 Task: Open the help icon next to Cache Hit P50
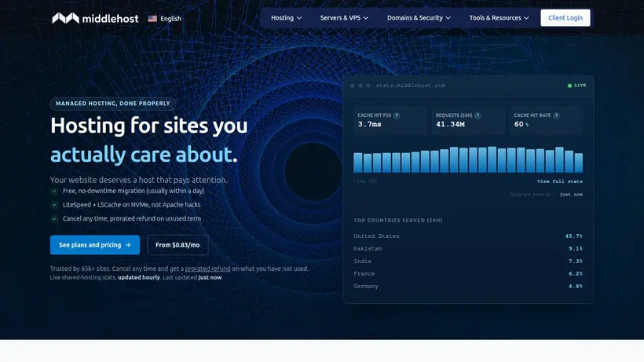point(397,115)
